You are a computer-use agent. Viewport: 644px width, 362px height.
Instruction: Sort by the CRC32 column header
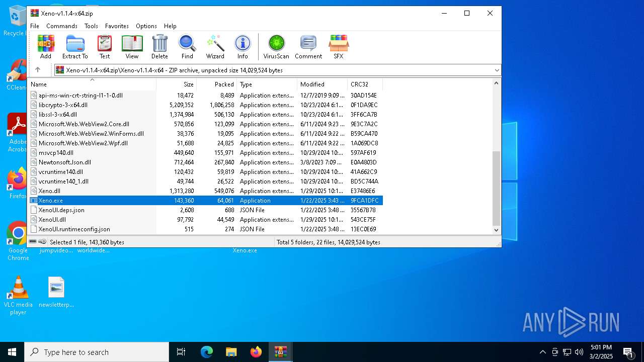(365, 84)
